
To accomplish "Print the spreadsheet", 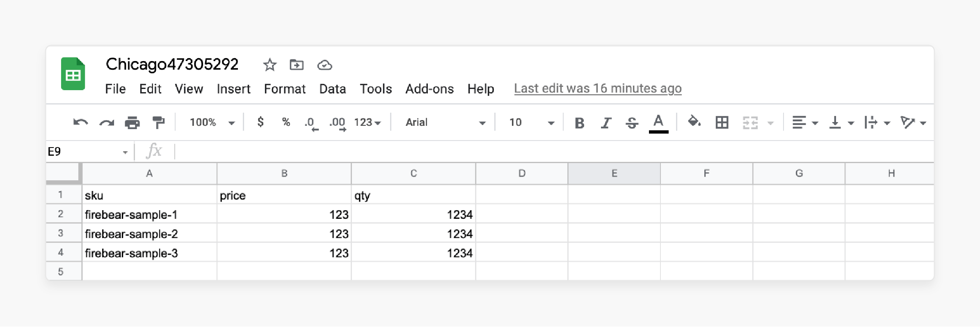I will pyautogui.click(x=132, y=122).
